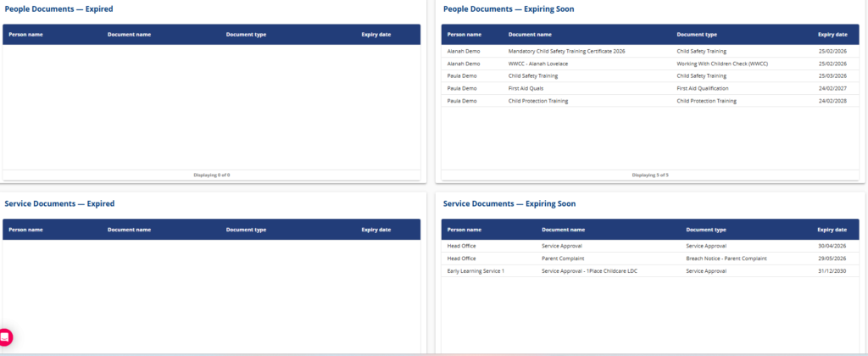
Task: Select the Early Learning Service 1 row
Action: (x=476, y=271)
